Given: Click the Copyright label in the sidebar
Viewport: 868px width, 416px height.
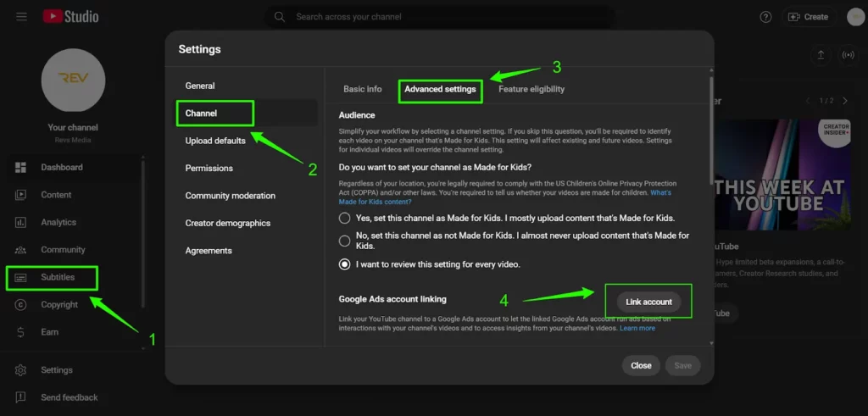Looking at the screenshot, I should [x=59, y=305].
